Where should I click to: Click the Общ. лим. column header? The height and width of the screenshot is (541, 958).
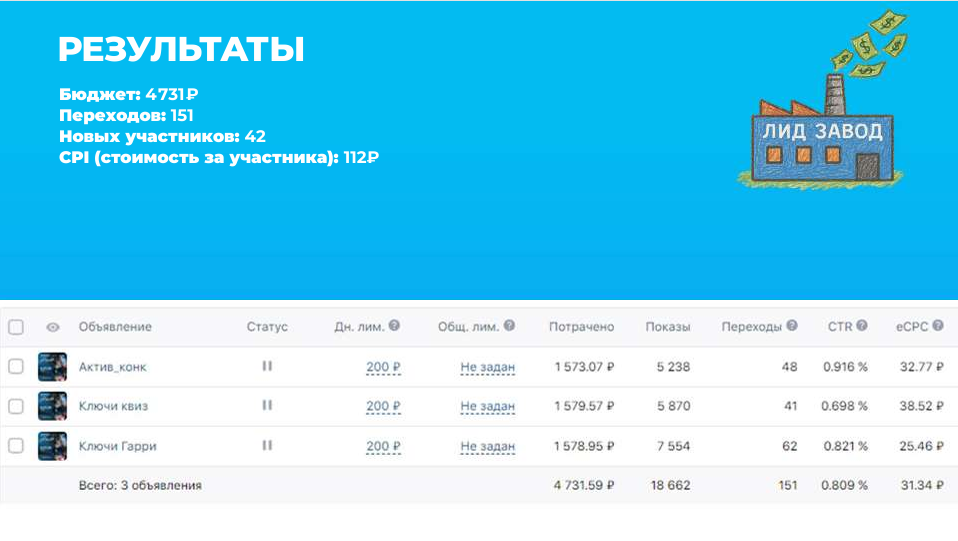click(469, 327)
